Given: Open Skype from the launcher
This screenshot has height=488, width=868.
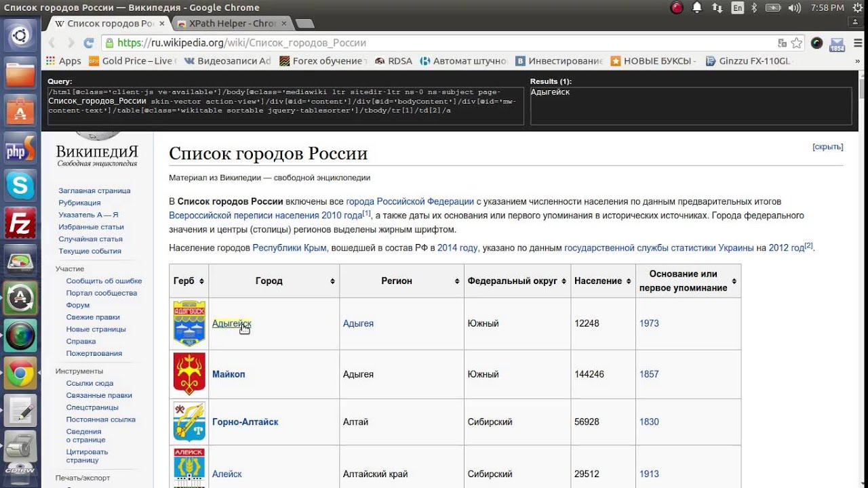Looking at the screenshot, I should point(20,185).
